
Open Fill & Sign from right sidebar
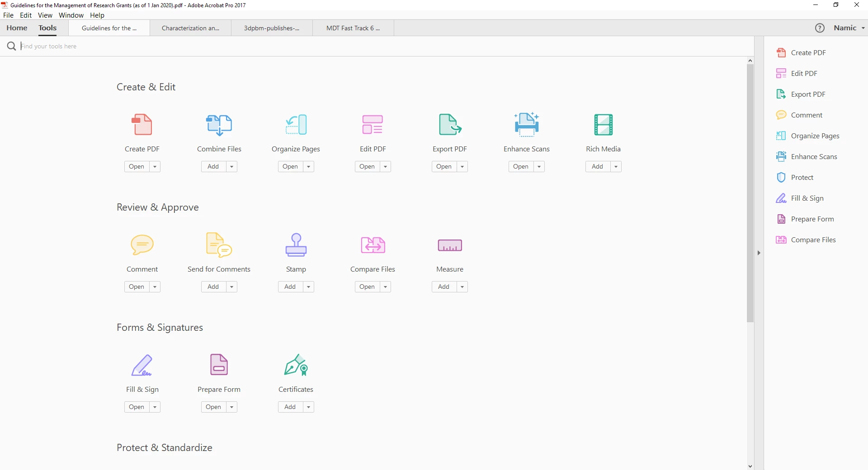[x=800, y=198]
